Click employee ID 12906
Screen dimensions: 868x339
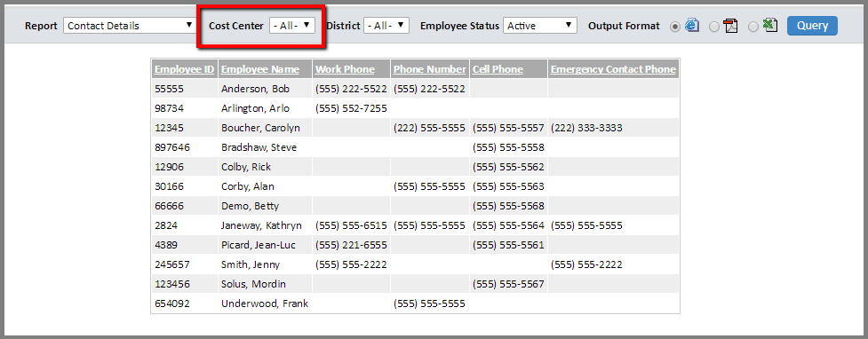[x=169, y=167]
